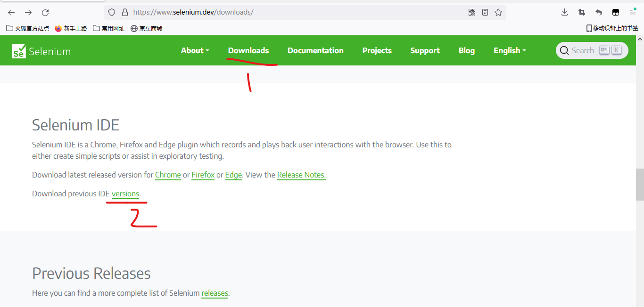Screen dimensions: 644x307
Task: Open the 常用网址 bookmark folder
Action: click(x=109, y=28)
